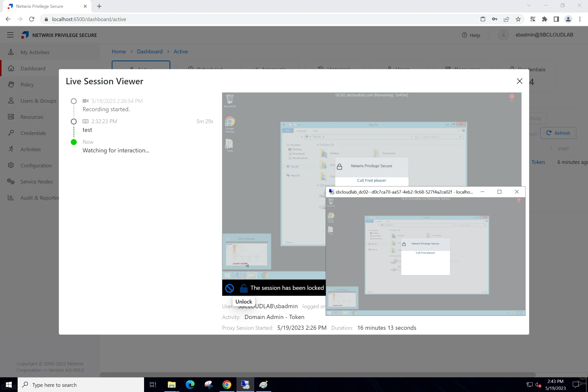
Task: Open Chrome extensions puzzle icon
Action: [x=544, y=19]
